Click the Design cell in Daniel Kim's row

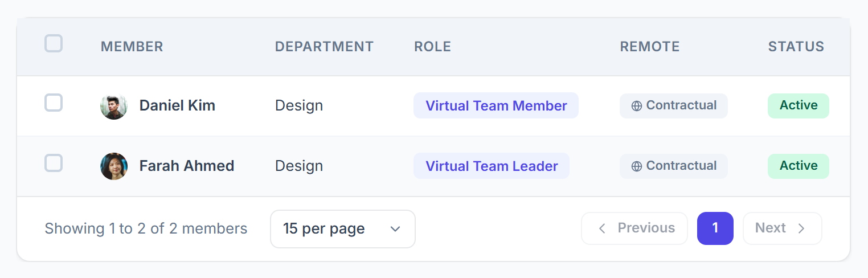(299, 106)
